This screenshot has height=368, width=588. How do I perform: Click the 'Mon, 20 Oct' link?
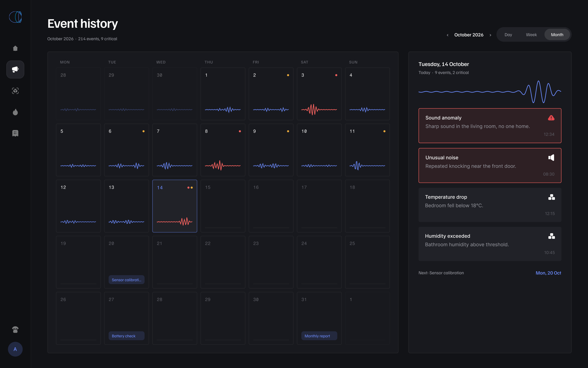tap(548, 273)
